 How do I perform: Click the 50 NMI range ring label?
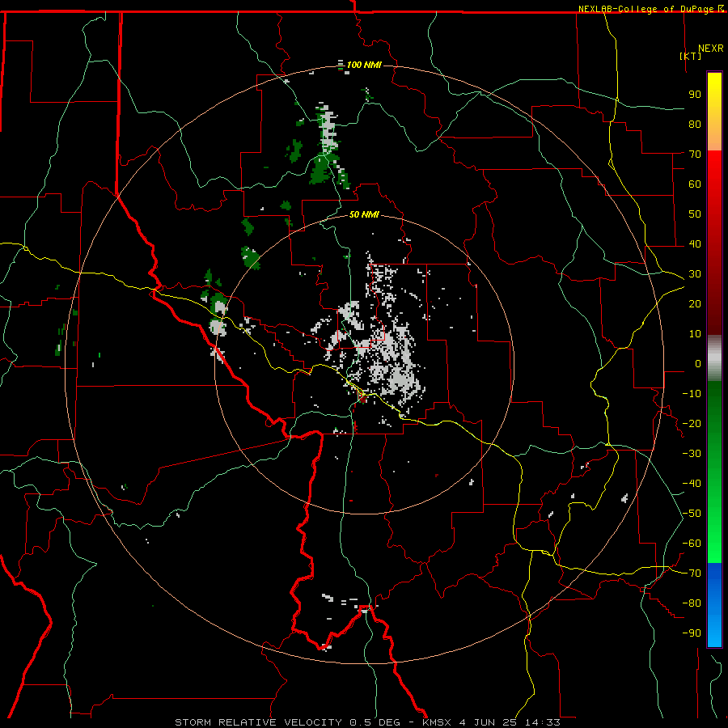click(364, 214)
